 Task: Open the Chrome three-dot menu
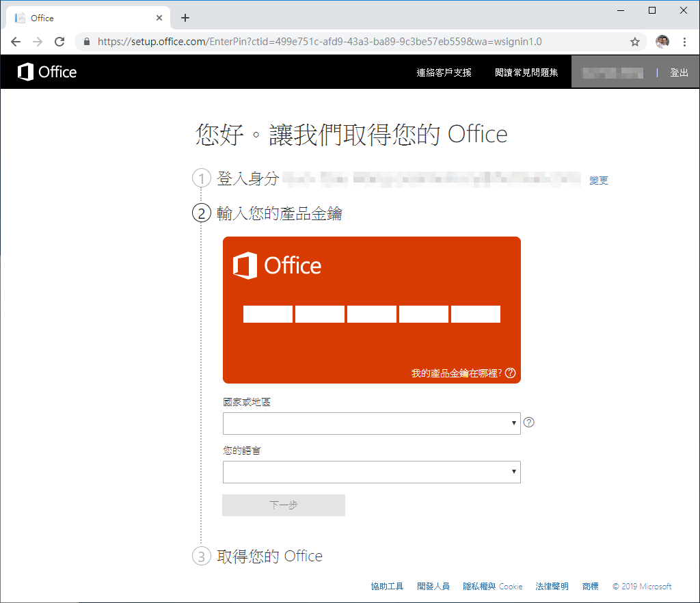click(685, 42)
